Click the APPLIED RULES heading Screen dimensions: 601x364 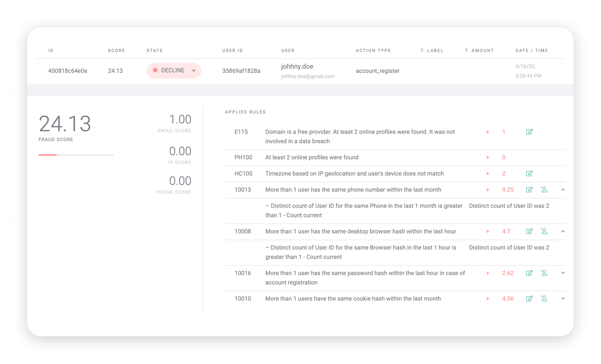click(x=245, y=112)
